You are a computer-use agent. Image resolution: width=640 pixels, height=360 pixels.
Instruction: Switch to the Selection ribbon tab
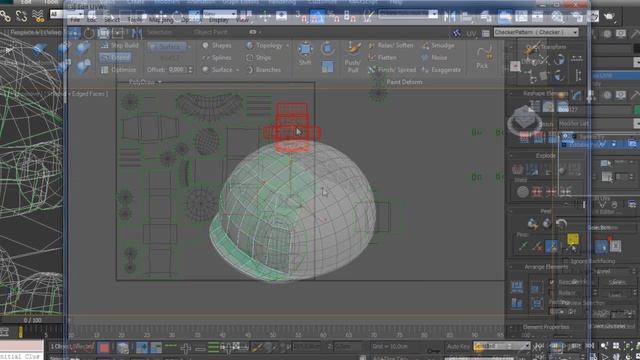(x=159, y=32)
